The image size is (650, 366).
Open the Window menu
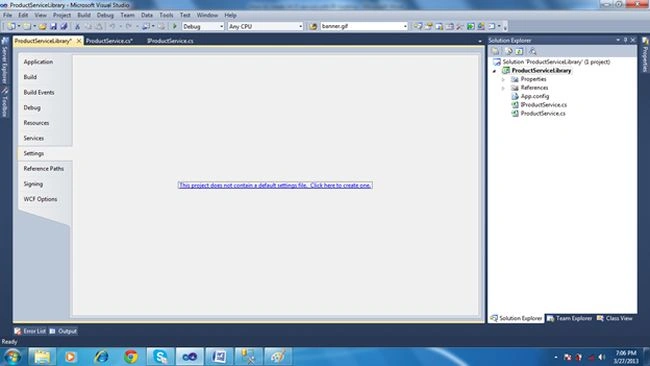point(207,15)
